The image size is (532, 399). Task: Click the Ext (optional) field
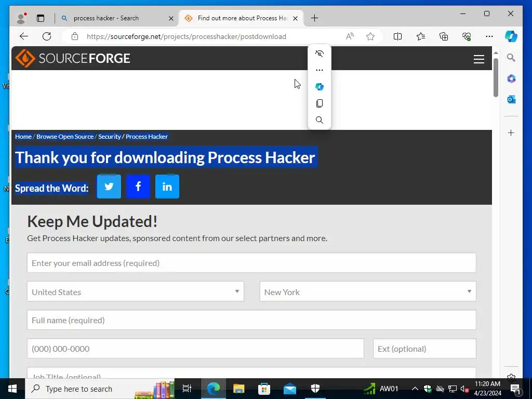[x=424, y=349]
